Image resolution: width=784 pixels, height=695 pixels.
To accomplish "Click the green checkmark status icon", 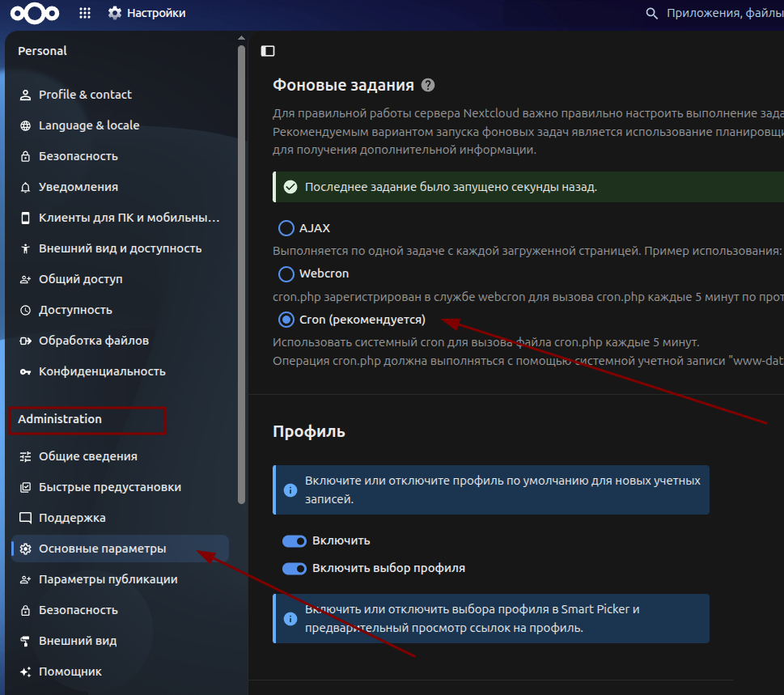I will pyautogui.click(x=290, y=187).
